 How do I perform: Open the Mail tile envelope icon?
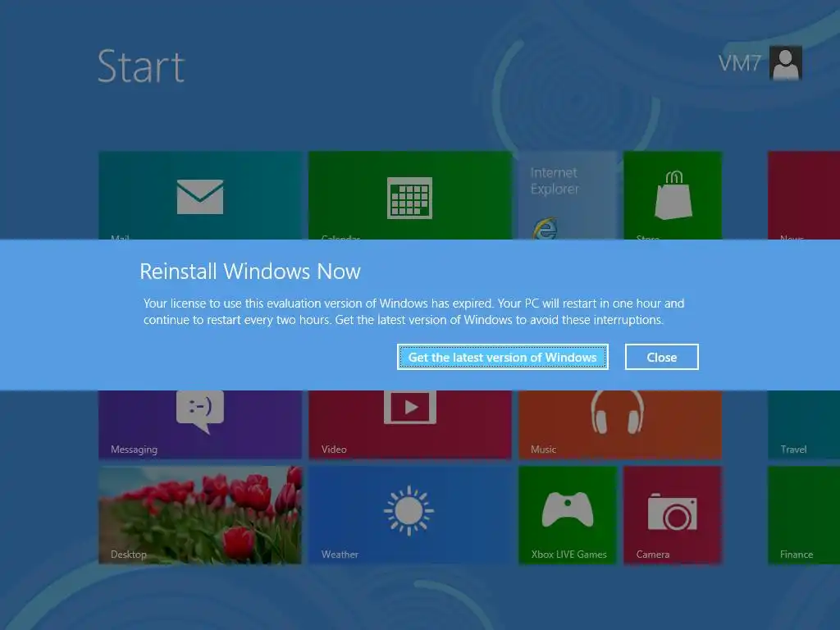(x=200, y=197)
